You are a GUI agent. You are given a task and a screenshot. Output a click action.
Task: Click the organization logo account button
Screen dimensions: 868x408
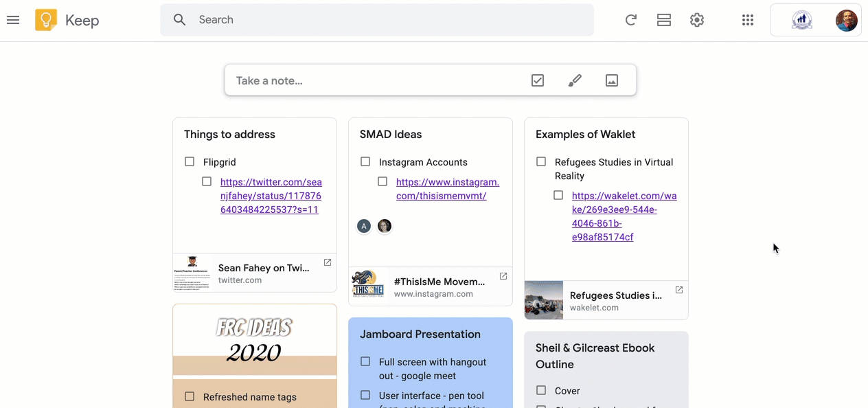coord(802,20)
